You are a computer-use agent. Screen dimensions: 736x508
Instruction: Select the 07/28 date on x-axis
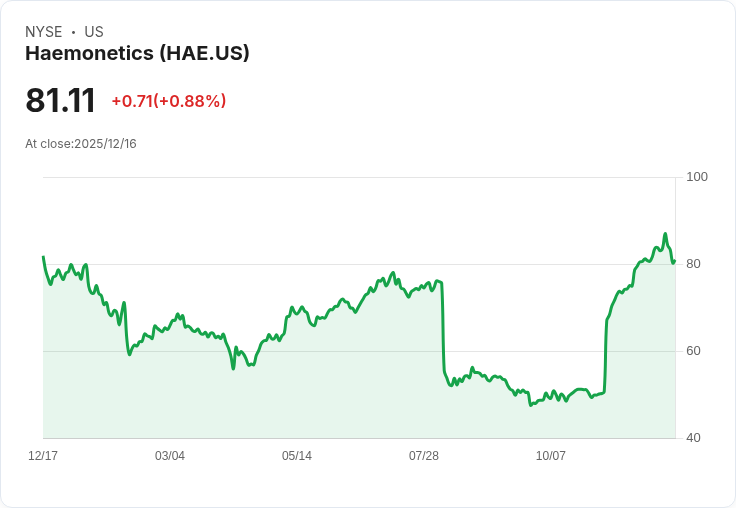pyautogui.click(x=424, y=456)
